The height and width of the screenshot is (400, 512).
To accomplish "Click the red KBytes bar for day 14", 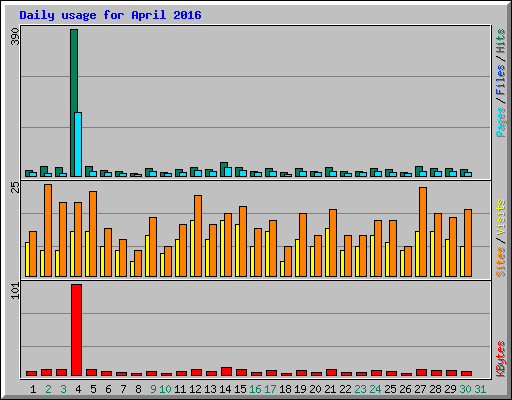I will click(226, 372).
